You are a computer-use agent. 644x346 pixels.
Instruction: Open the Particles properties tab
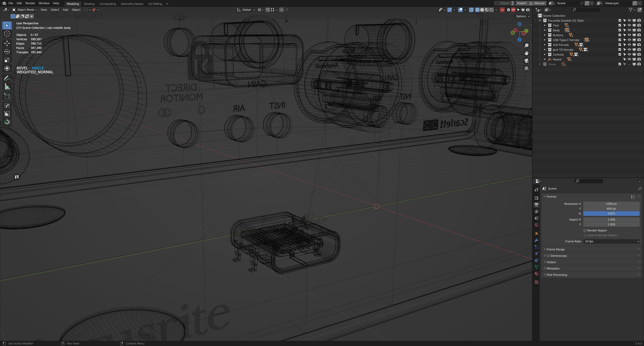(x=536, y=247)
